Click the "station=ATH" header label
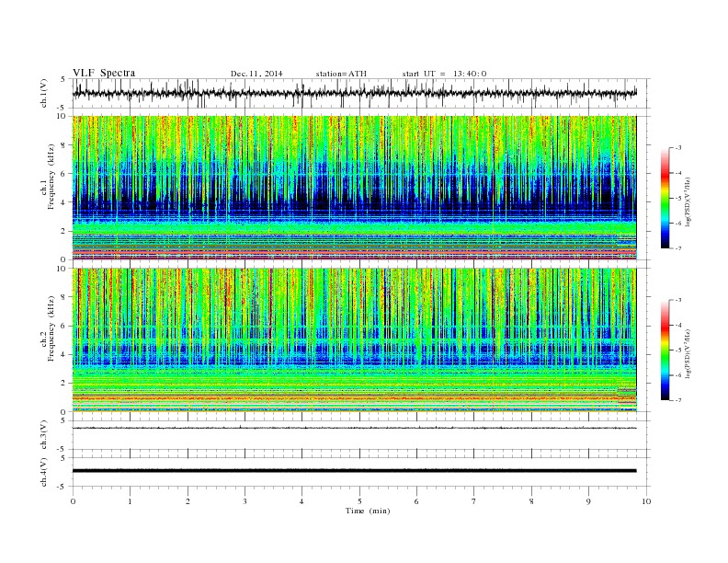 click(341, 74)
